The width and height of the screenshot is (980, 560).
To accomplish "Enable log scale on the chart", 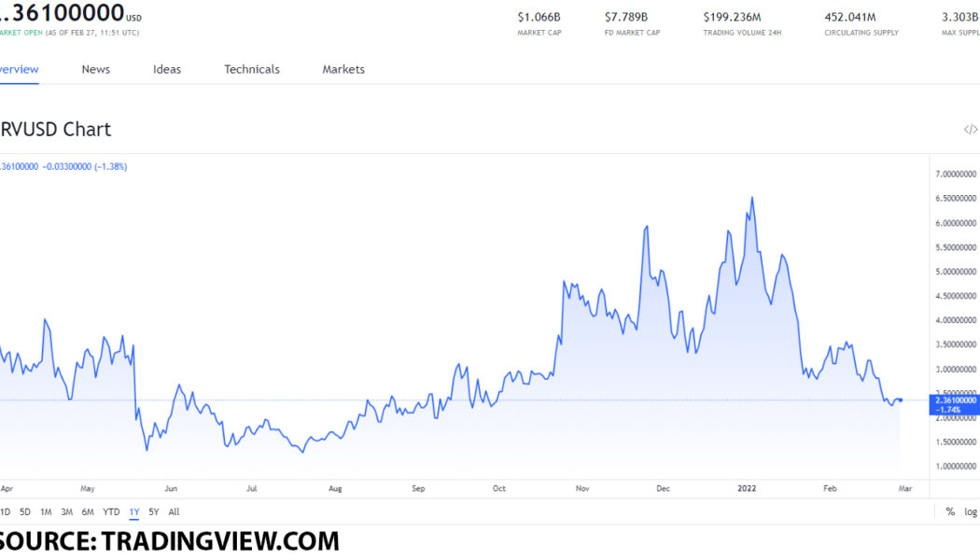I will (x=971, y=511).
